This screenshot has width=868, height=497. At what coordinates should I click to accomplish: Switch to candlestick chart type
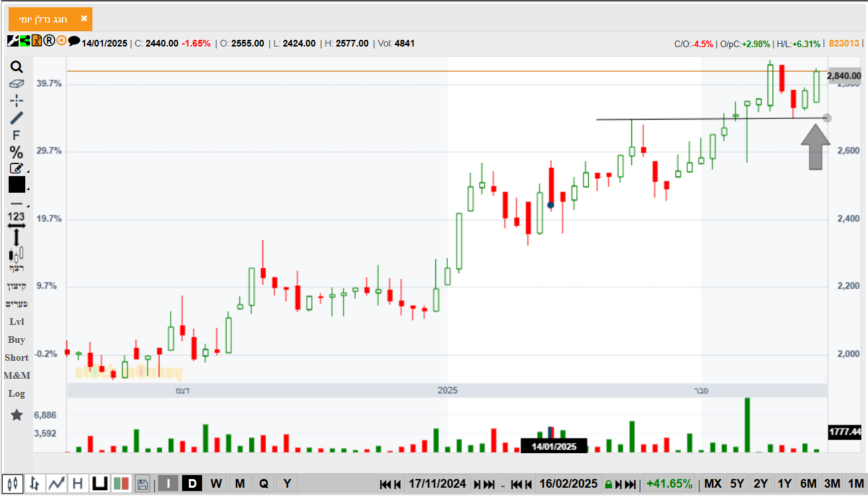coord(13,484)
